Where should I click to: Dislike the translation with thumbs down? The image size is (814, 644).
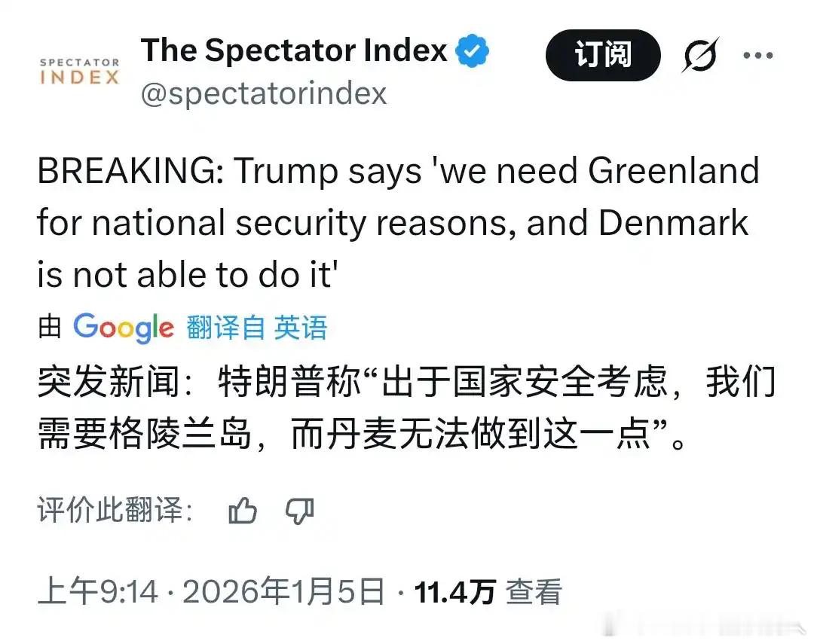point(299,512)
